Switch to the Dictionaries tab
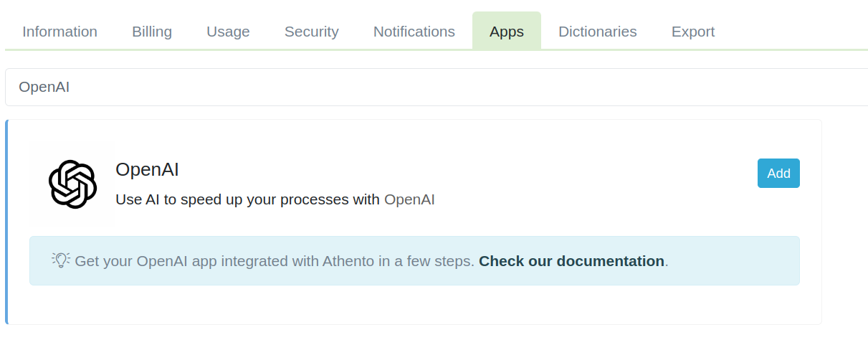The width and height of the screenshot is (868, 345). coord(597,32)
